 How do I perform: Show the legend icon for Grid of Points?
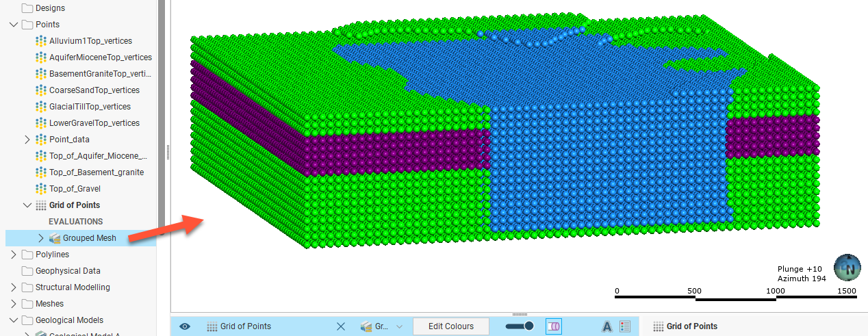click(x=624, y=326)
